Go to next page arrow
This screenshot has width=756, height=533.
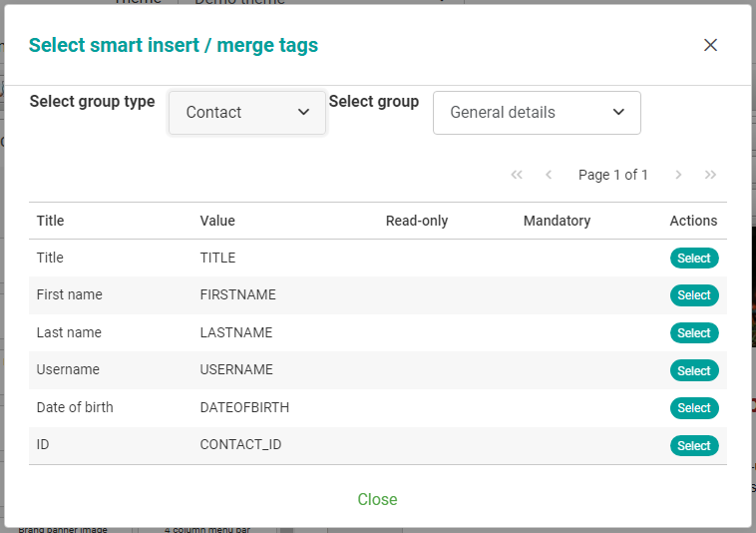pyautogui.click(x=678, y=175)
